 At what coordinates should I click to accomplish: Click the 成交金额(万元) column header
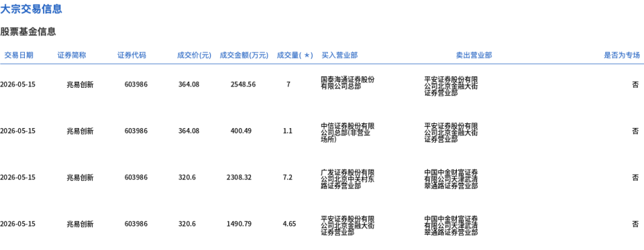point(244,56)
